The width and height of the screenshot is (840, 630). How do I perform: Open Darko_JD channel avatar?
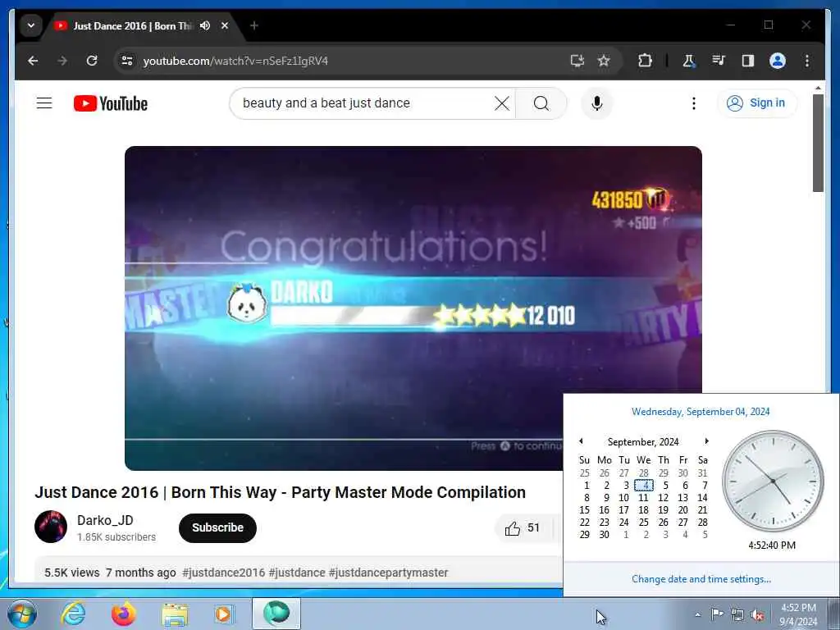click(x=51, y=527)
